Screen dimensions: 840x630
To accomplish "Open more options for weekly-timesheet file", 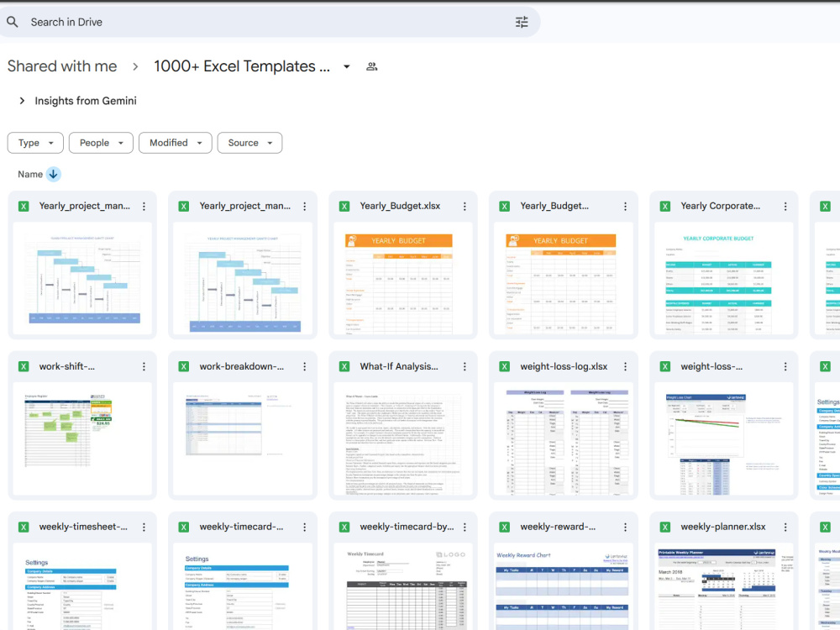I will [144, 528].
